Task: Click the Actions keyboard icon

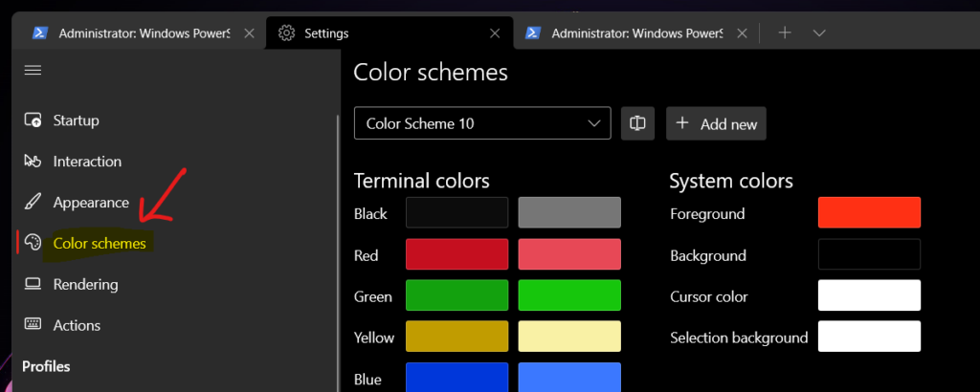Action: pos(33,325)
